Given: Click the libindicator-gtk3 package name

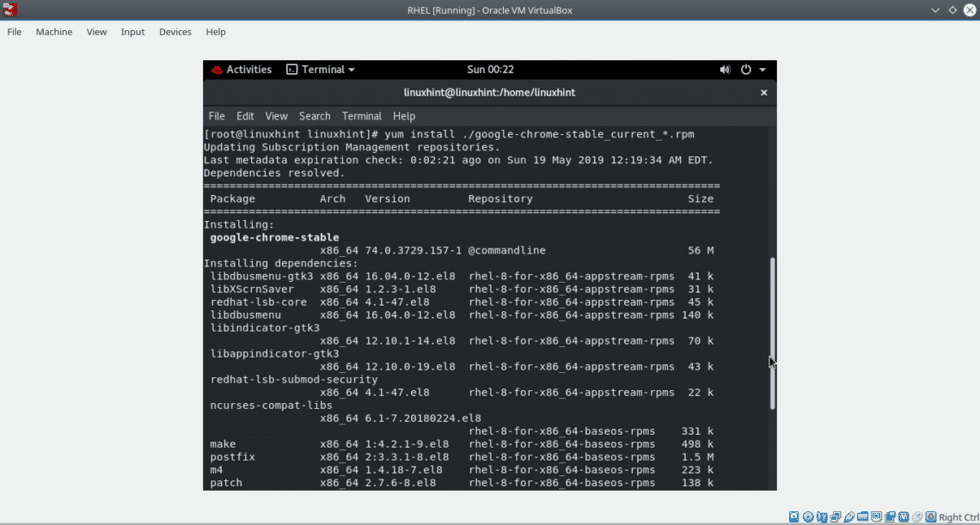Looking at the screenshot, I should click(265, 328).
